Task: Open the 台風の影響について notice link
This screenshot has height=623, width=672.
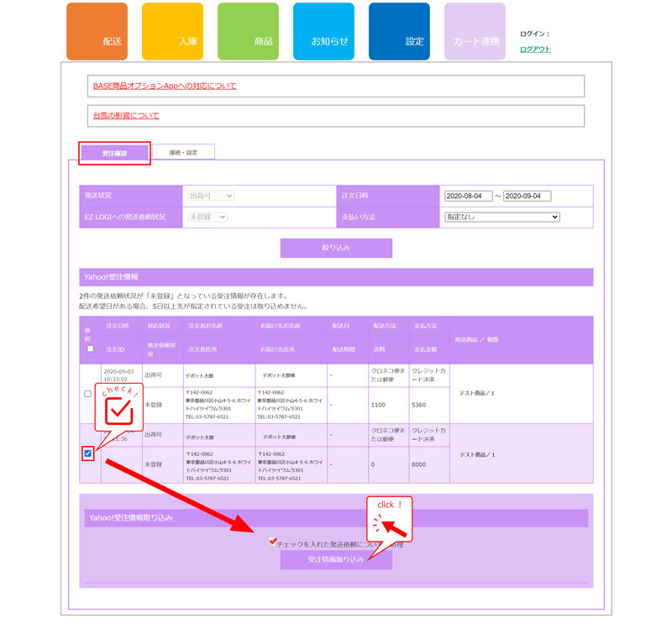Action: tap(126, 115)
